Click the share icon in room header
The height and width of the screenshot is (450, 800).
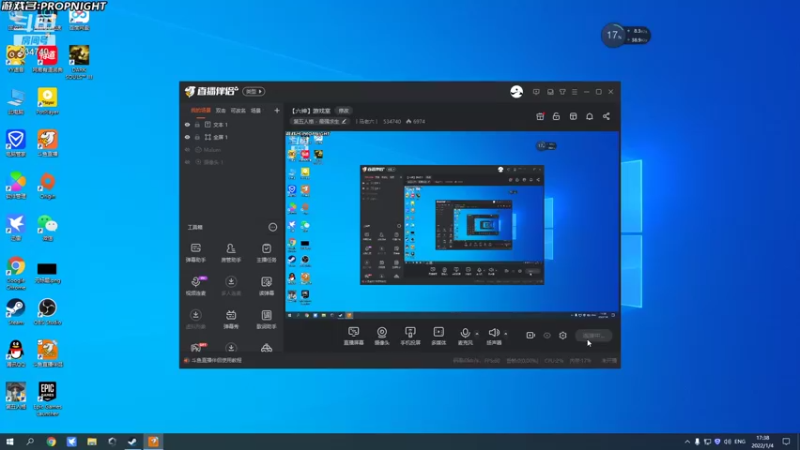click(x=606, y=116)
